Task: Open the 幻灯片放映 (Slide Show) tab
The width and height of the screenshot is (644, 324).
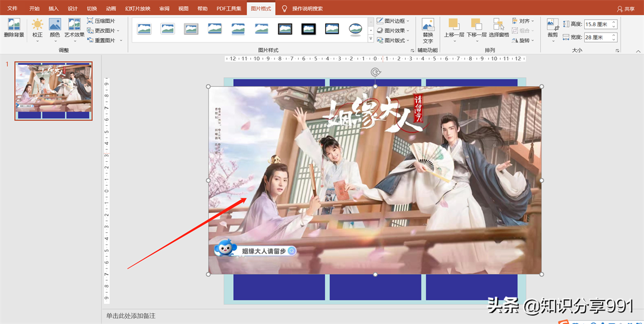Action: [x=138, y=8]
